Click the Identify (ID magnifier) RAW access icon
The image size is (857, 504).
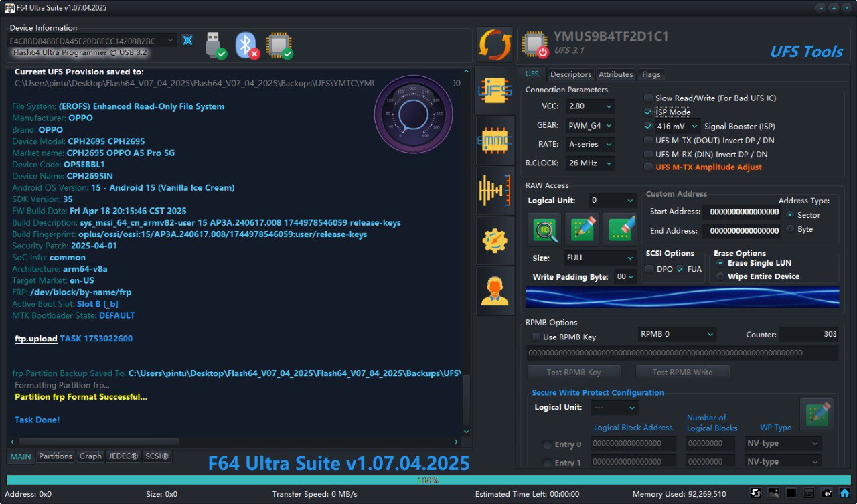(544, 230)
